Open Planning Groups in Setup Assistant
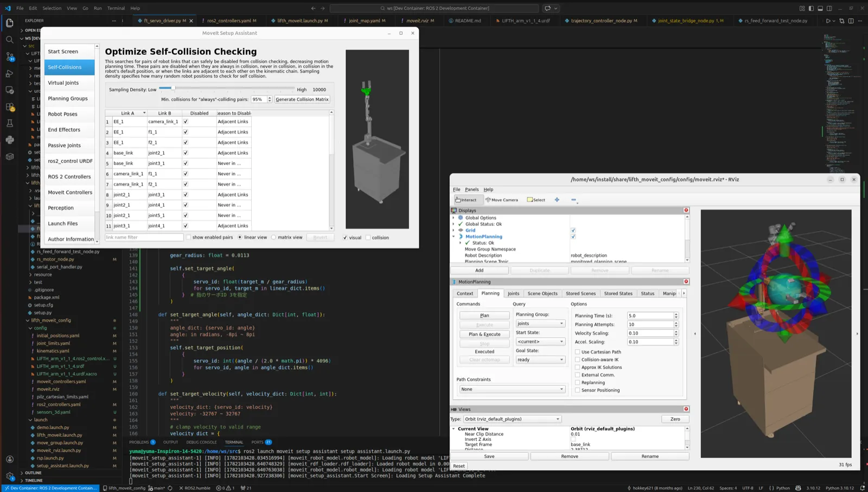 [x=68, y=98]
